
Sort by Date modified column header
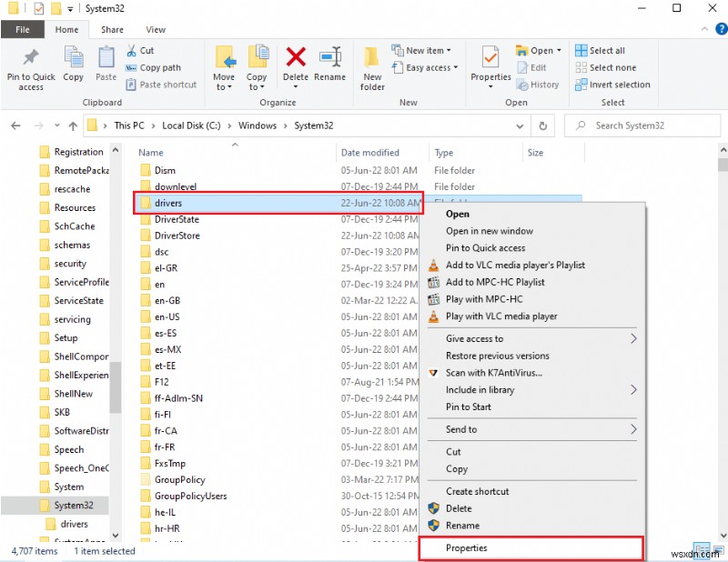pos(370,153)
